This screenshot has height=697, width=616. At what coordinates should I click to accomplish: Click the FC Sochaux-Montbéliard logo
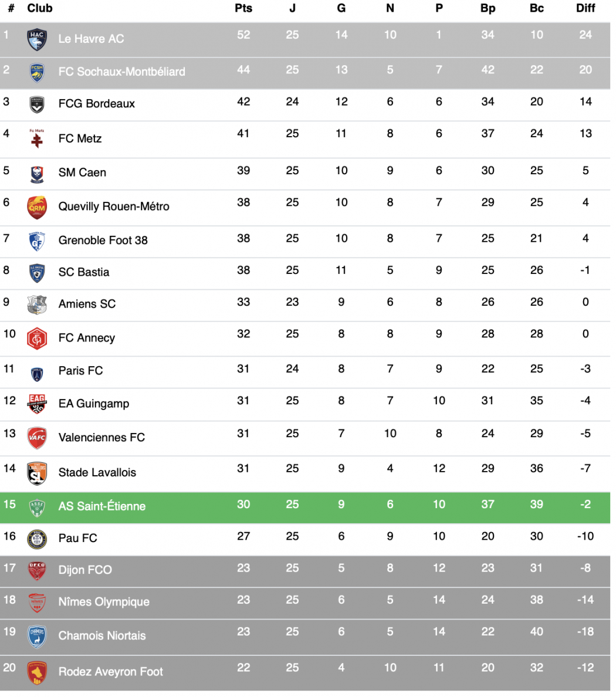pos(37,72)
